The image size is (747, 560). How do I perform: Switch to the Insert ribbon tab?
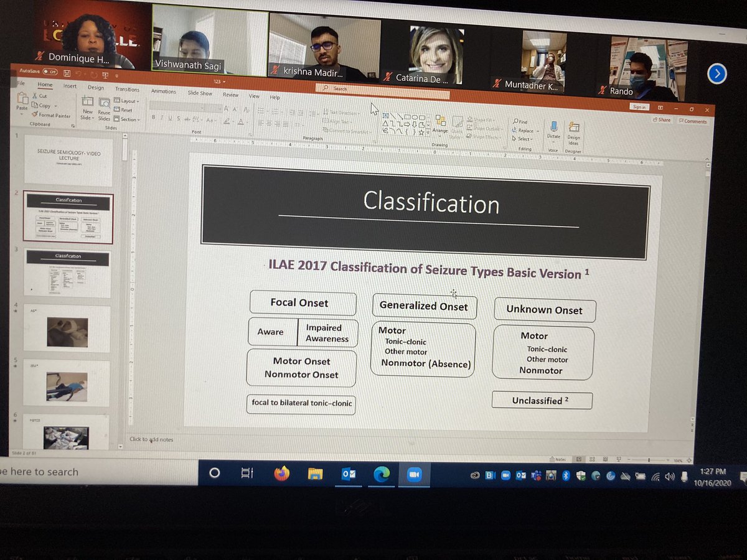point(70,86)
